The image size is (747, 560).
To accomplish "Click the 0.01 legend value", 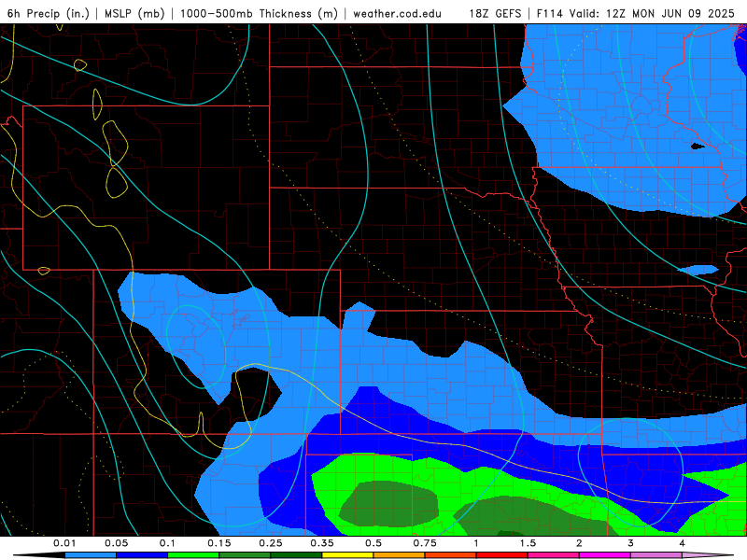I will pos(64,543).
